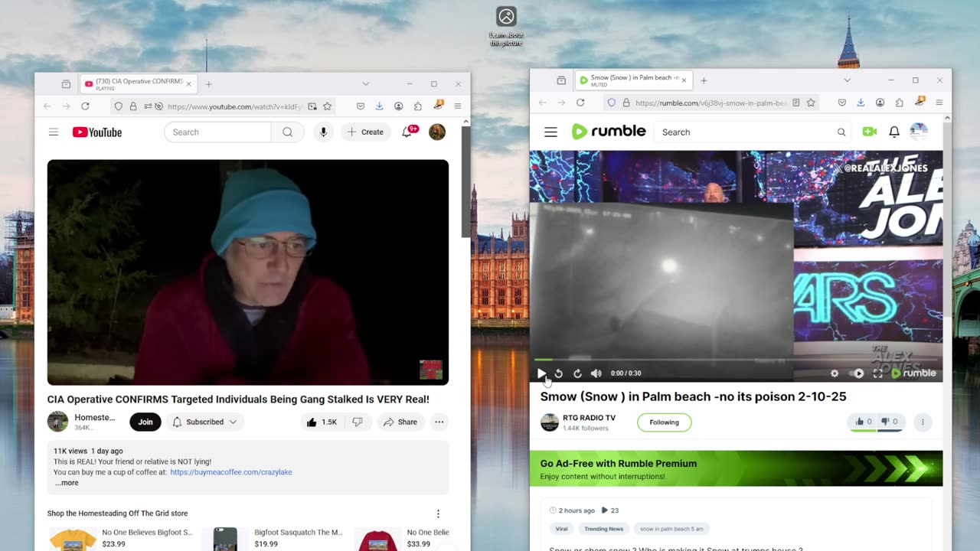Thumbs up the Rumble video
This screenshot has height=551, width=980.
point(863,422)
